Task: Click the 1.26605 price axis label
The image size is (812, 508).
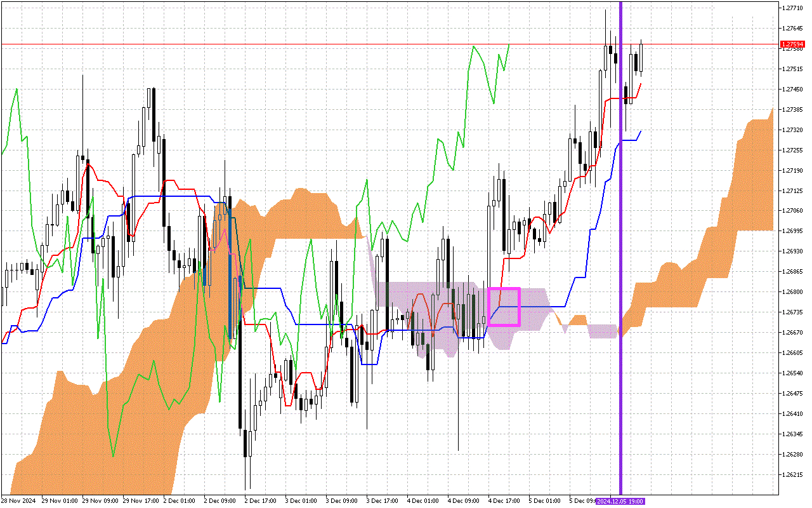Action: (792, 353)
